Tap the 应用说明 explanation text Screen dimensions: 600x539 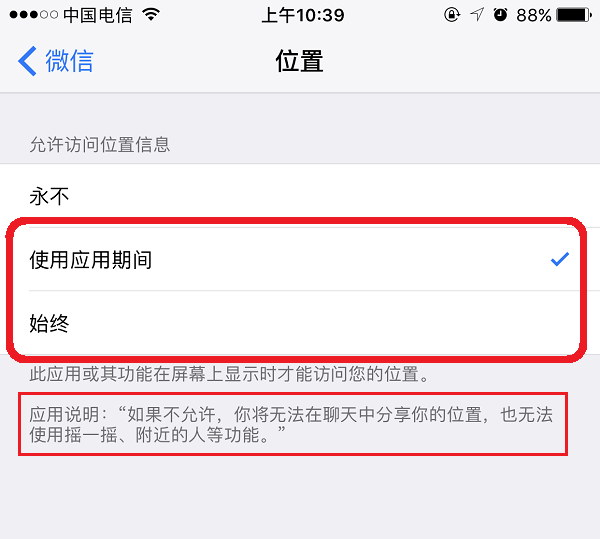tap(292, 424)
